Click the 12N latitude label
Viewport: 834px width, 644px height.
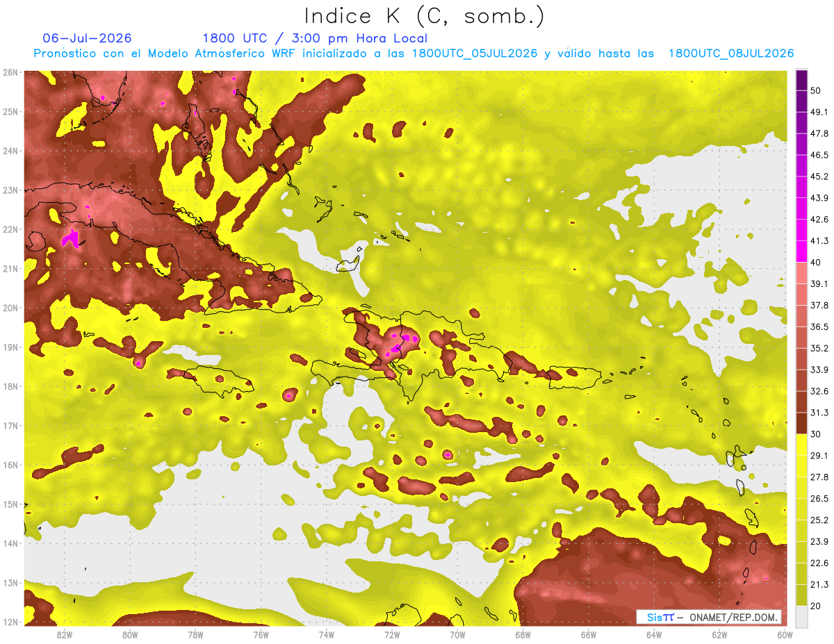click(x=10, y=622)
